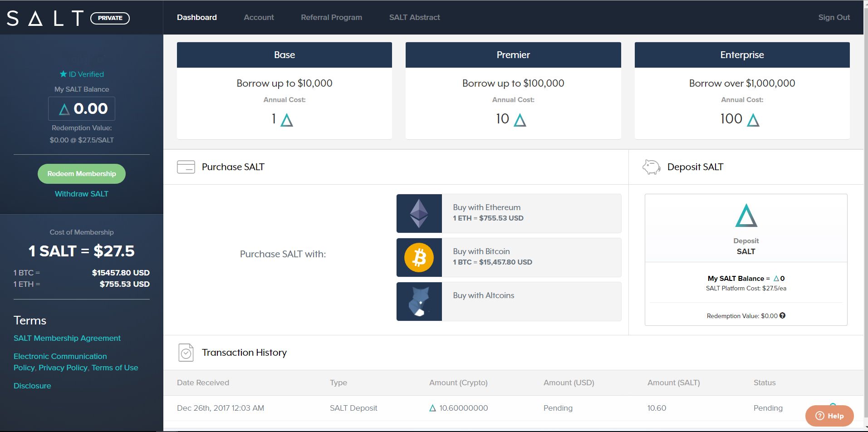Viewport: 868px width, 432px height.
Task: Click the piggy bank icon by Deposit SALT
Action: coord(651,167)
